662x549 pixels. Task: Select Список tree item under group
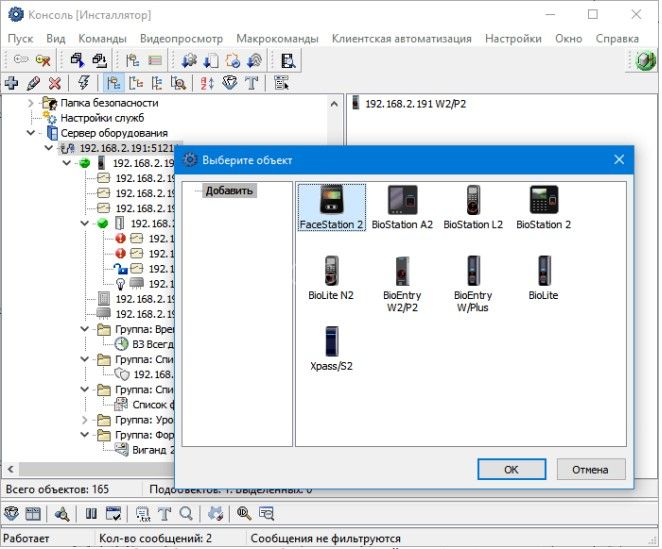tap(153, 405)
